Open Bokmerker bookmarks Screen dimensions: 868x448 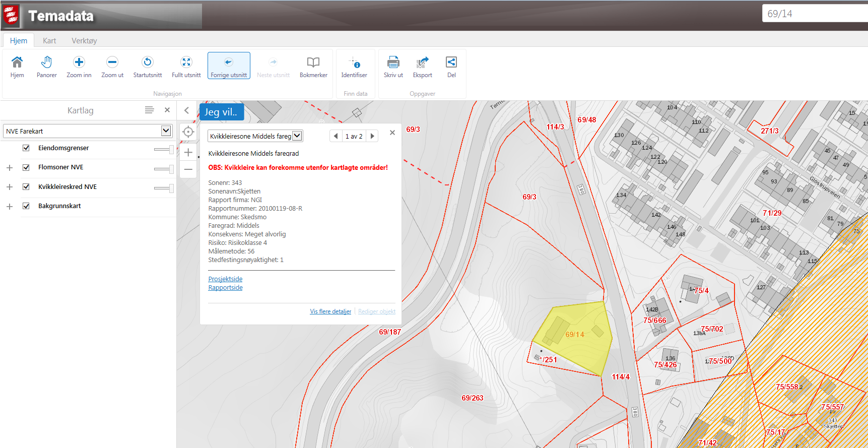[x=313, y=62]
